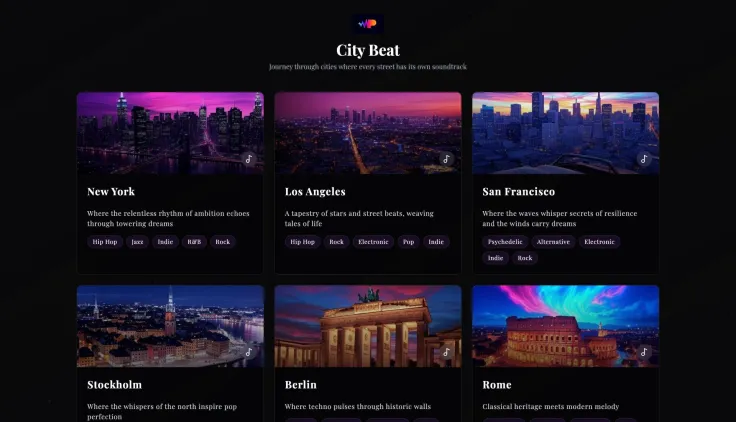Play music note icon on Stockholm image
The width and height of the screenshot is (736, 422).
pyautogui.click(x=249, y=352)
